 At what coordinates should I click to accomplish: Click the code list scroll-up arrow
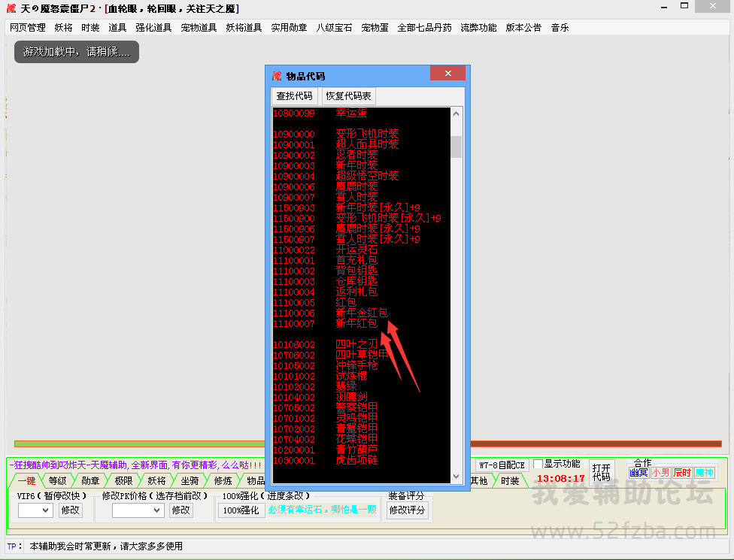click(456, 114)
